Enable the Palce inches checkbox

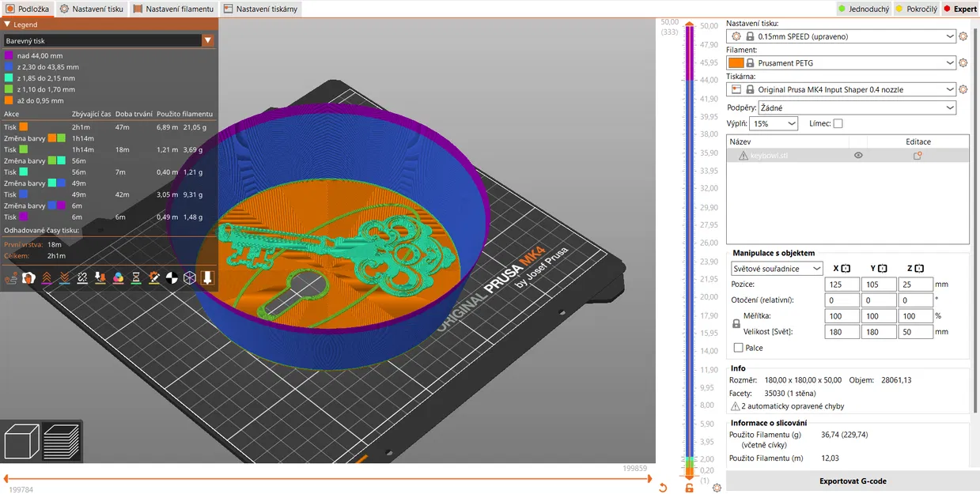pos(738,348)
